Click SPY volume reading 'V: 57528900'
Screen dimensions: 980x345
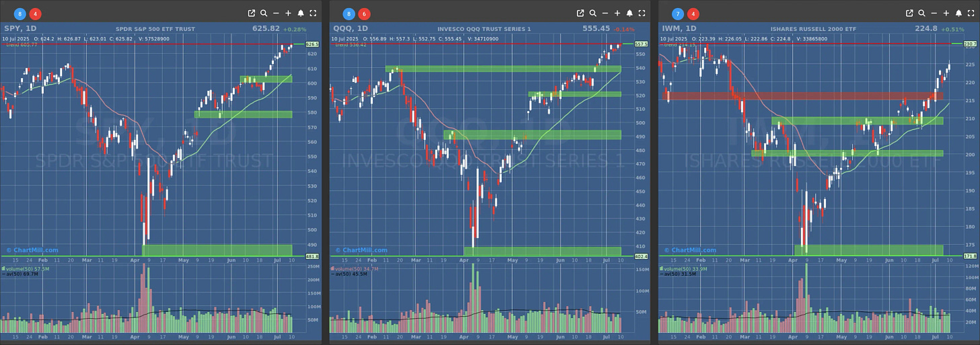point(154,39)
